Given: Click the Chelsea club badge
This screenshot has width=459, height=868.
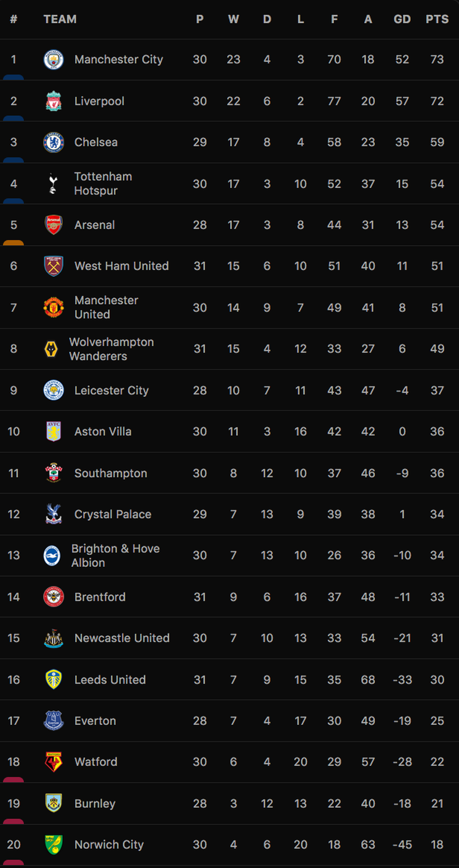Looking at the screenshot, I should [x=54, y=143].
